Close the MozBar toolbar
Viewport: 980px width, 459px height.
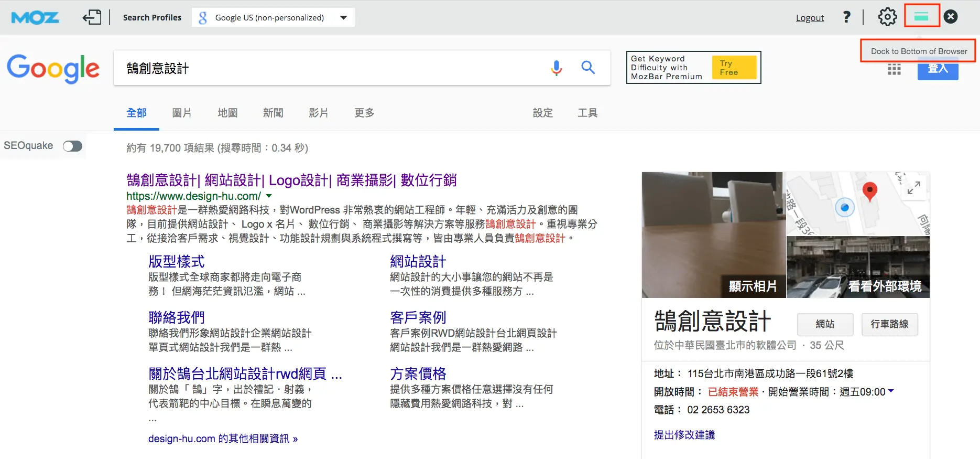pyautogui.click(x=951, y=17)
